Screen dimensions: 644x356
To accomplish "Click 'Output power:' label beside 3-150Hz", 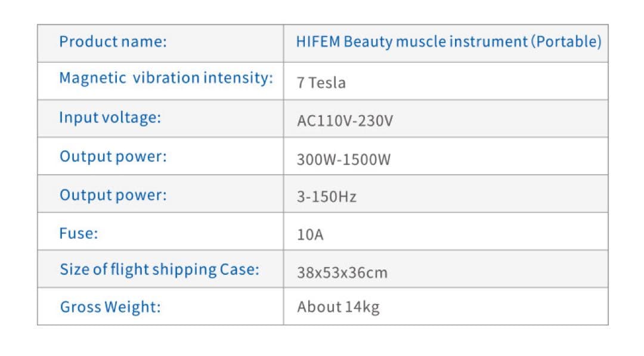I will (x=113, y=195).
